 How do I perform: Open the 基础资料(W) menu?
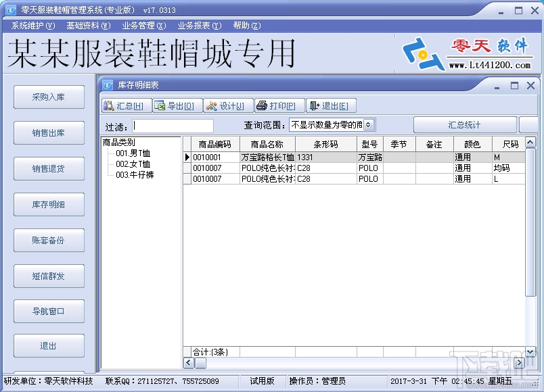coord(89,26)
